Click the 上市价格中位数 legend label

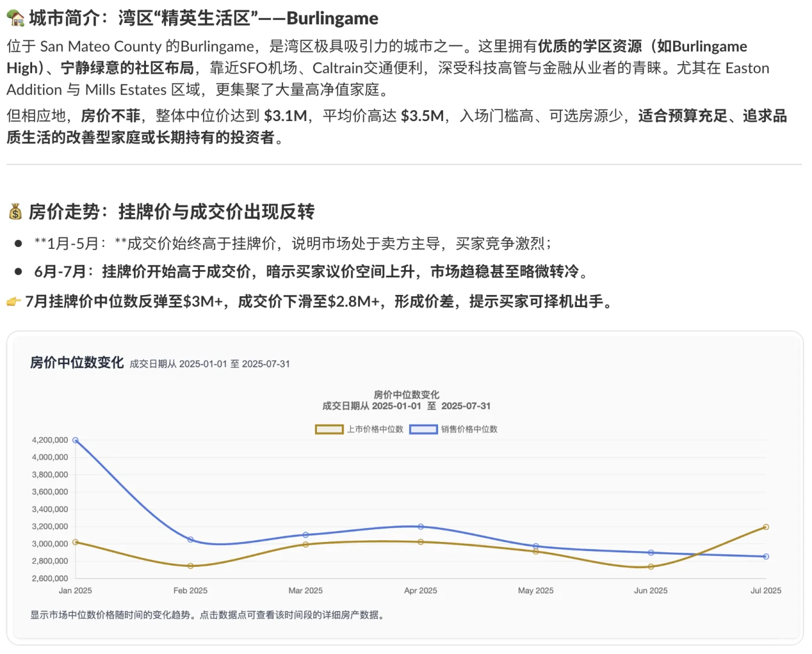pos(375,429)
